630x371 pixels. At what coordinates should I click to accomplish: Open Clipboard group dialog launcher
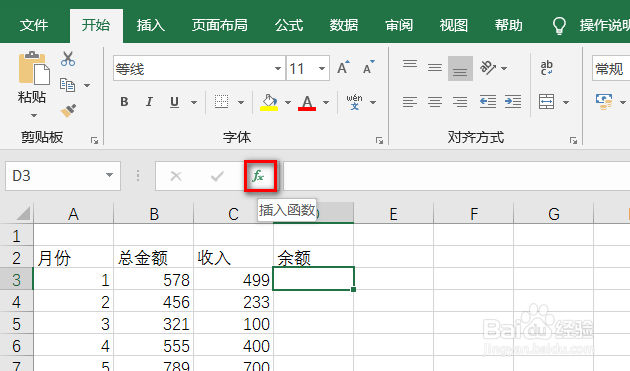tap(94, 140)
